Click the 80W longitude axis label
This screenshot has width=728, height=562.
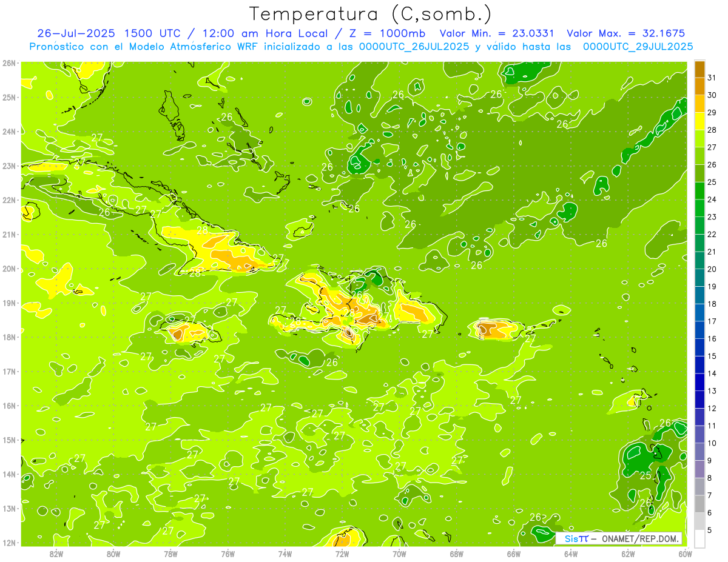113,553
